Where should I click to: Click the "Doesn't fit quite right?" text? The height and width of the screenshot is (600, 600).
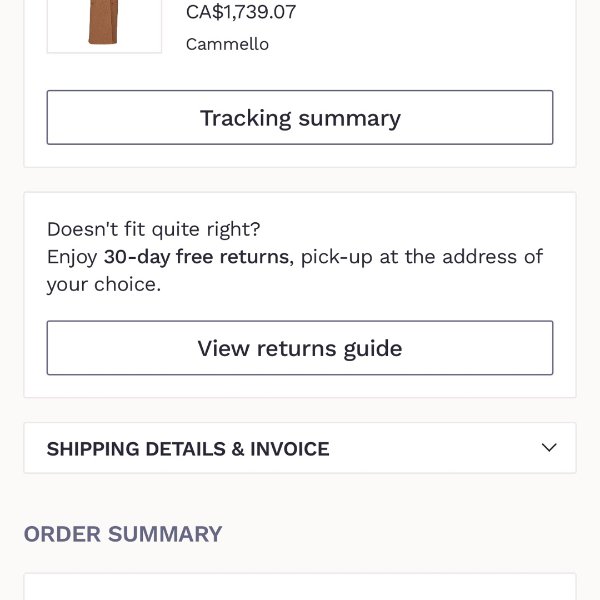[153, 229]
